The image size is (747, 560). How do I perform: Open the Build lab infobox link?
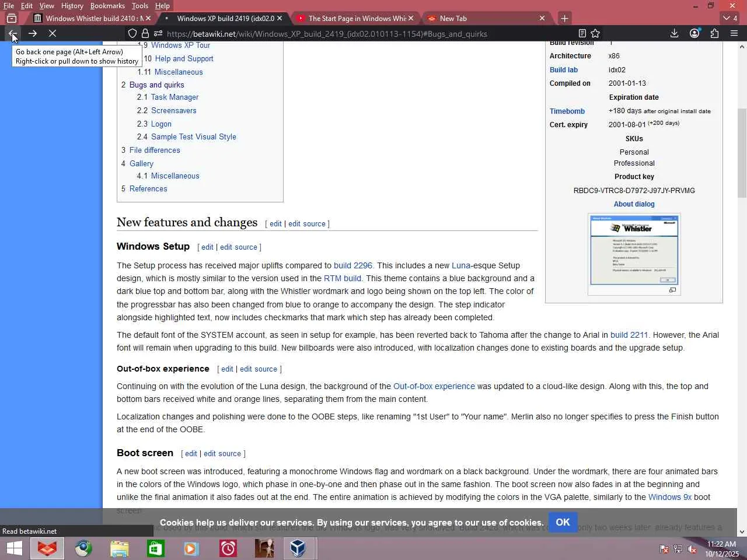[x=564, y=70]
